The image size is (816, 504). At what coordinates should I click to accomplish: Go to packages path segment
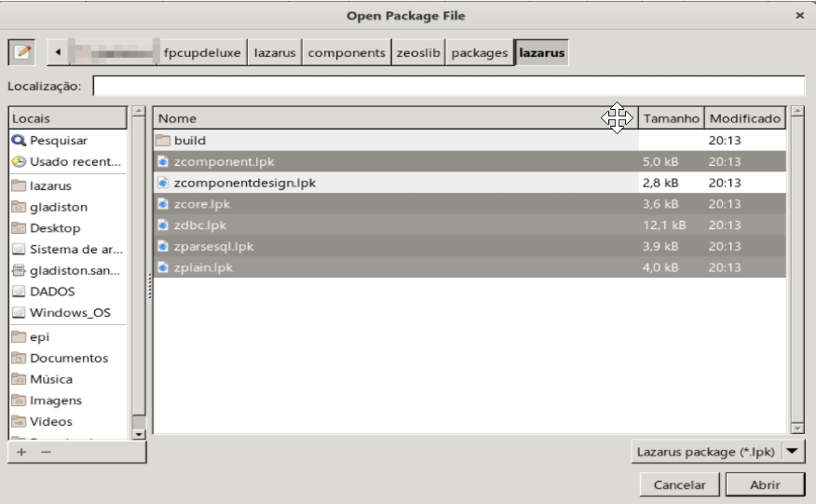(x=480, y=52)
